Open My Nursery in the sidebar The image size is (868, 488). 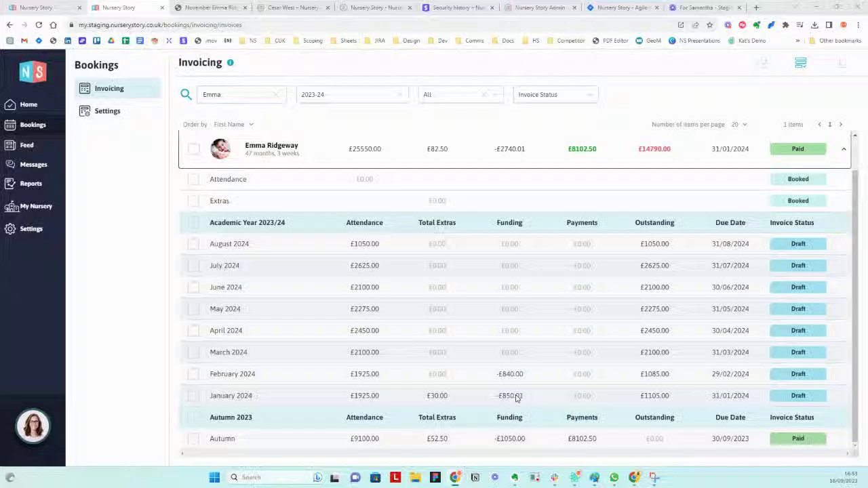(x=28, y=206)
